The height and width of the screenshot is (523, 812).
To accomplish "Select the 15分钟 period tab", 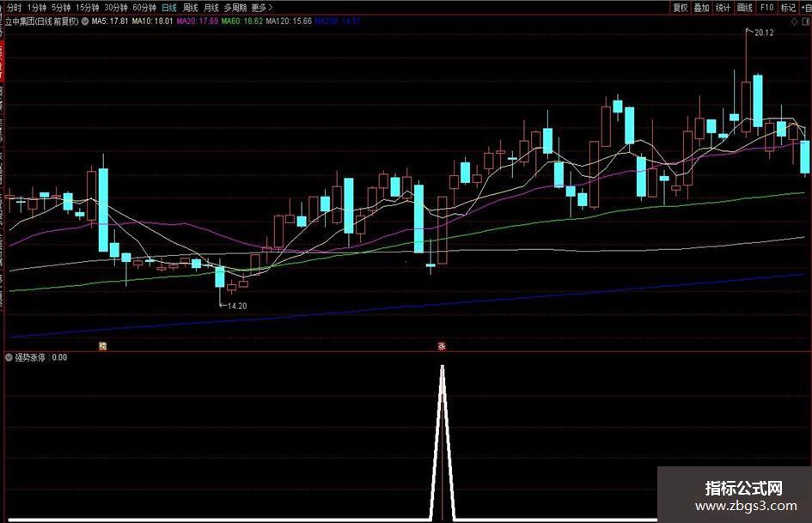I will click(x=87, y=8).
